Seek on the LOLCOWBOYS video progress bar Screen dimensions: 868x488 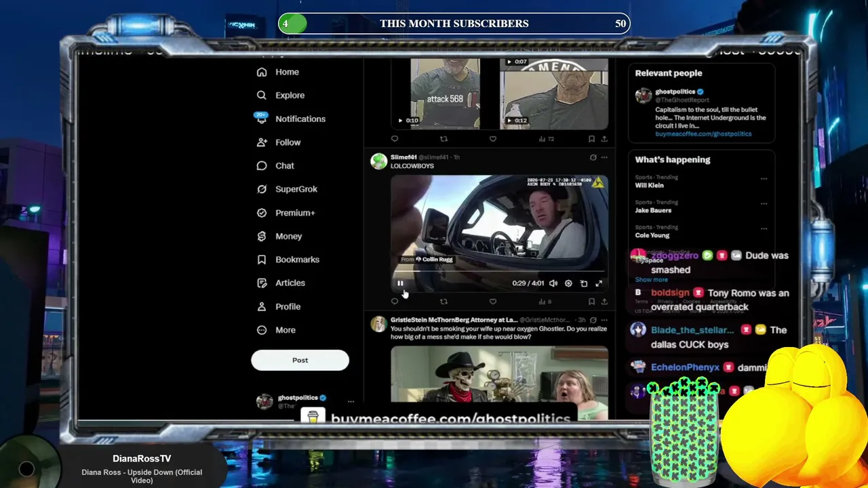[x=499, y=272]
